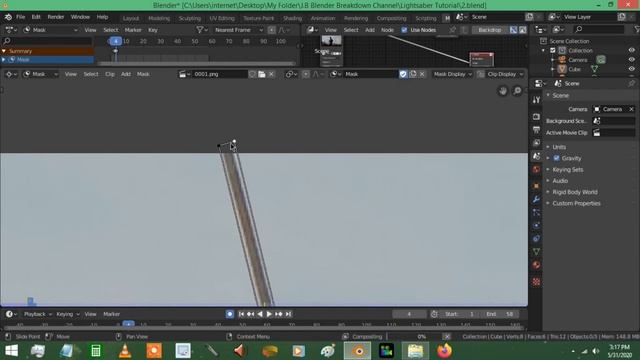Screen dimensions: 640x360
Task: Open the Node menu in compositor
Action: click(387, 30)
